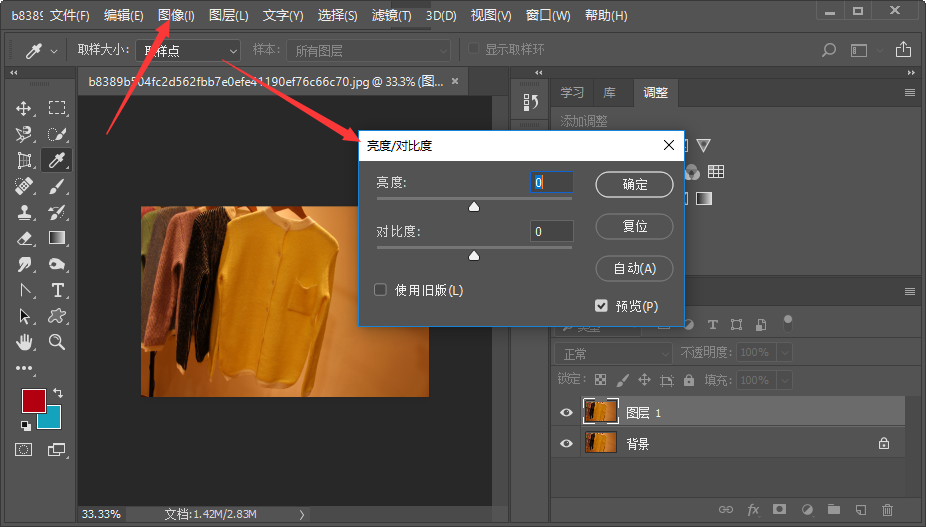The image size is (926, 527).
Task: Open the 图层(L) menu
Action: click(229, 15)
